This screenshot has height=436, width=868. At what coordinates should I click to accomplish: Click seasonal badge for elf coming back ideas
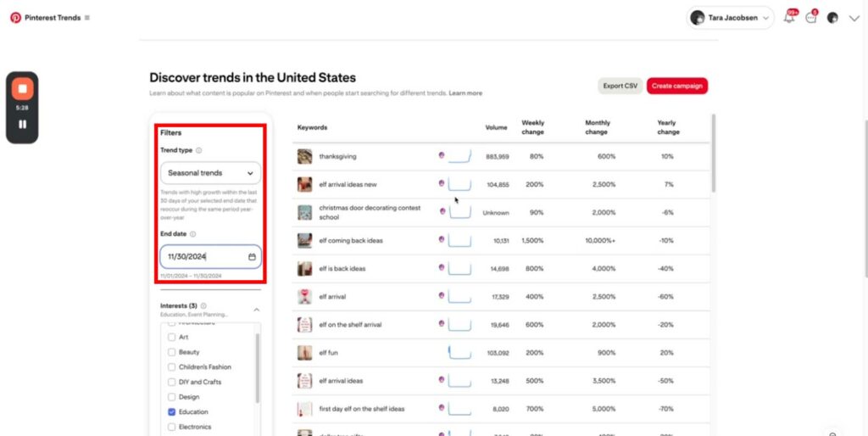[441, 239]
